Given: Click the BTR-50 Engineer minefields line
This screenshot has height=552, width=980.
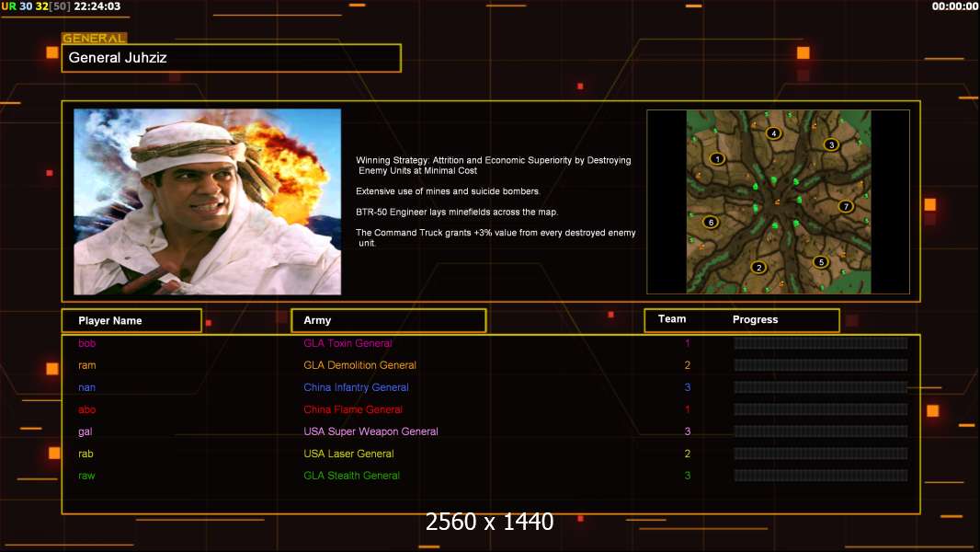Looking at the screenshot, I should click(x=457, y=212).
